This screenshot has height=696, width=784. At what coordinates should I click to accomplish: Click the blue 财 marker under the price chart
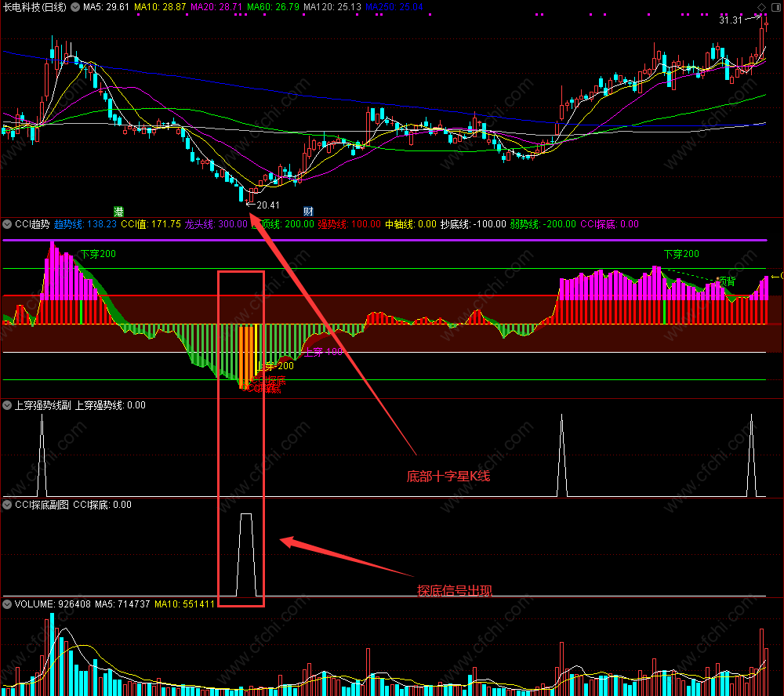point(308,211)
